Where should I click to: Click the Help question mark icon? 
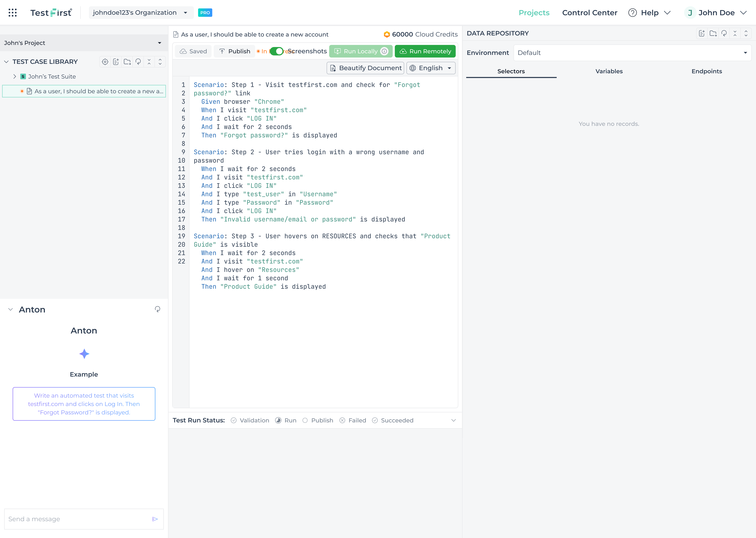tap(632, 13)
